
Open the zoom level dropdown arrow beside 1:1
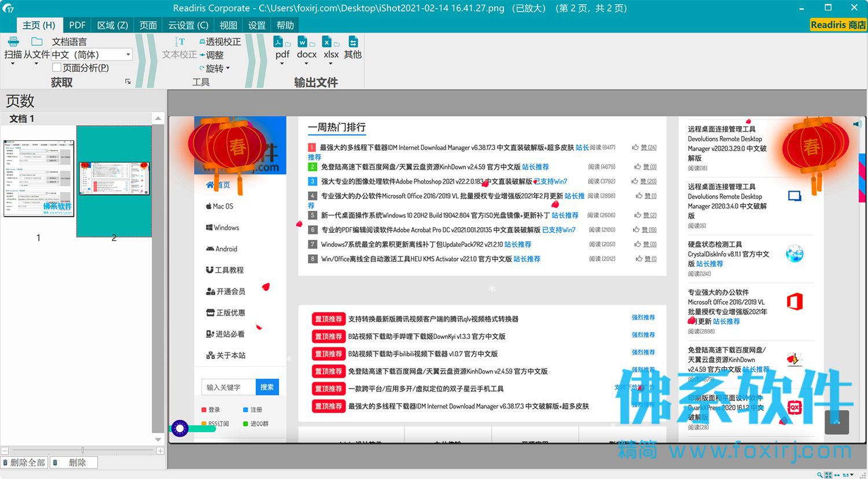click(x=851, y=474)
